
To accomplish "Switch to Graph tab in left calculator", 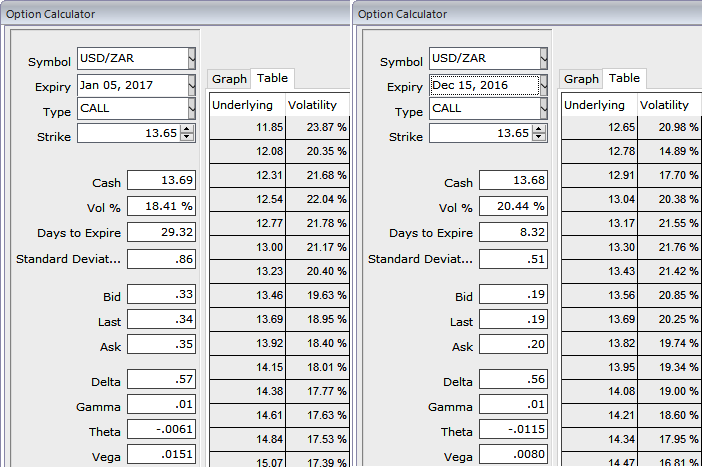I will click(x=229, y=79).
